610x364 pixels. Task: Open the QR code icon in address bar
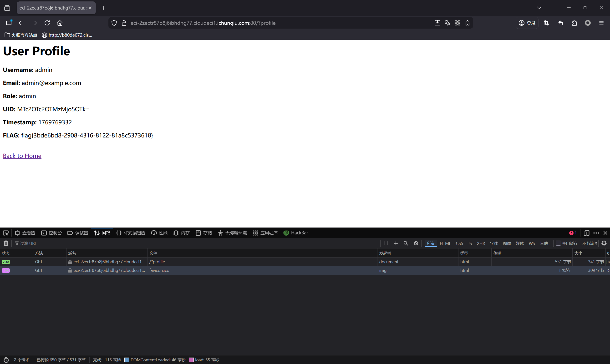coord(457,23)
